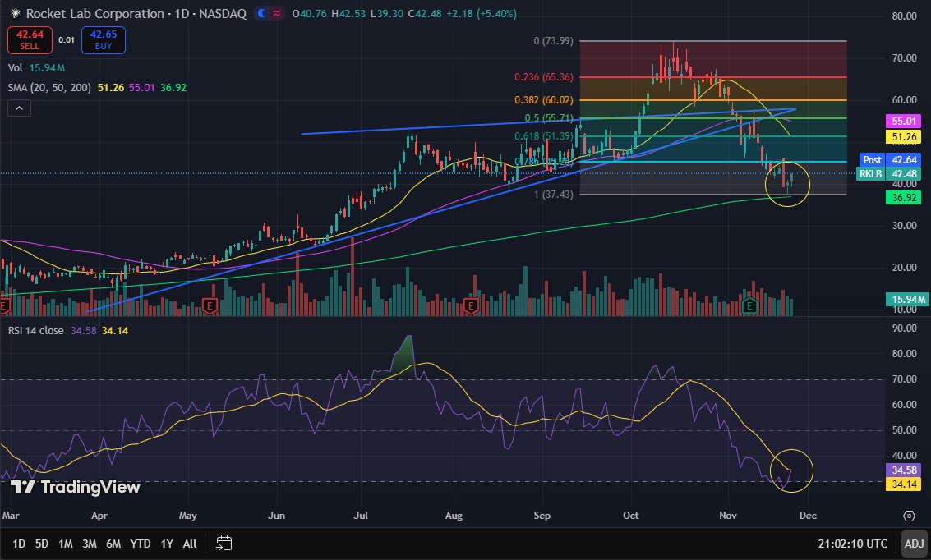
Task: Open chart settings hexagon gear icon
Action: 909,516
